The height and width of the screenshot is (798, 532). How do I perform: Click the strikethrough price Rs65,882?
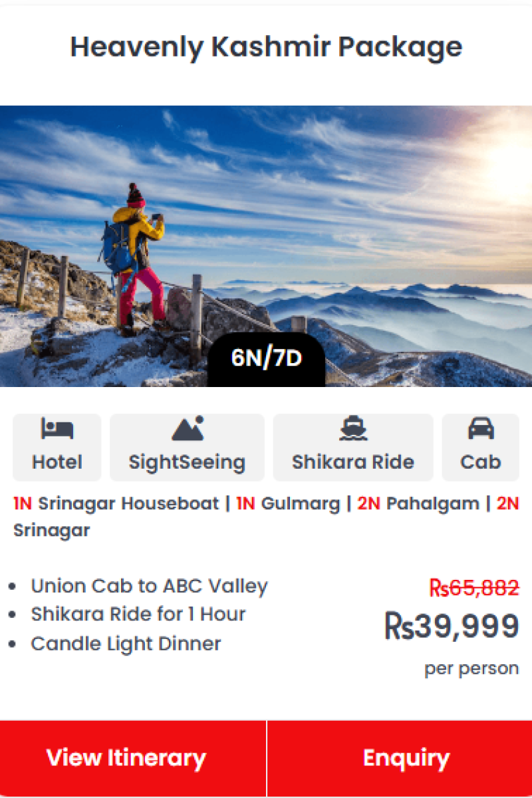click(x=474, y=588)
